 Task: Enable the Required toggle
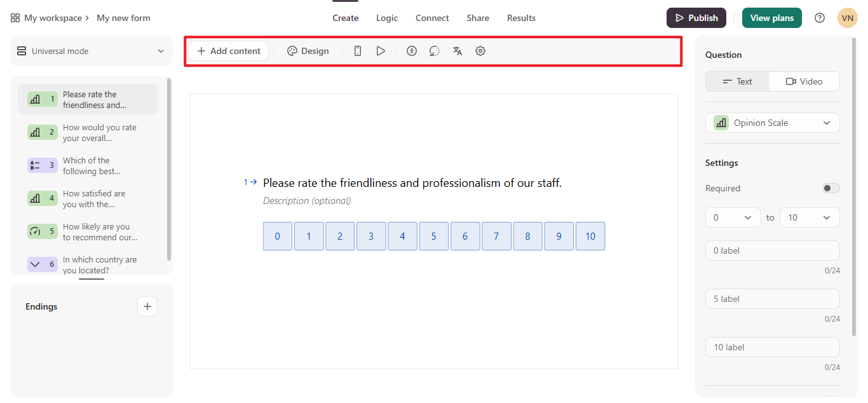830,188
